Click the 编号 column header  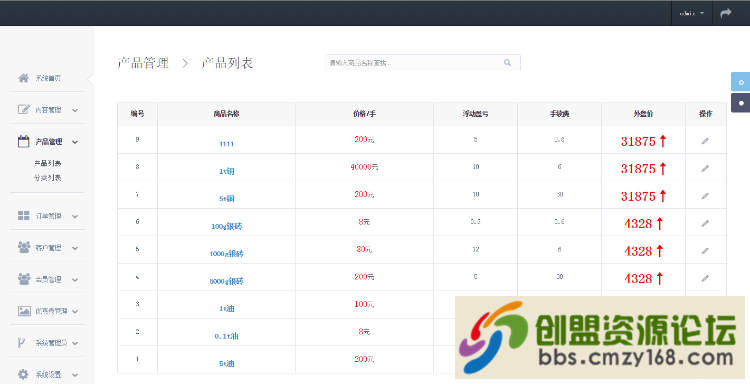pos(137,114)
